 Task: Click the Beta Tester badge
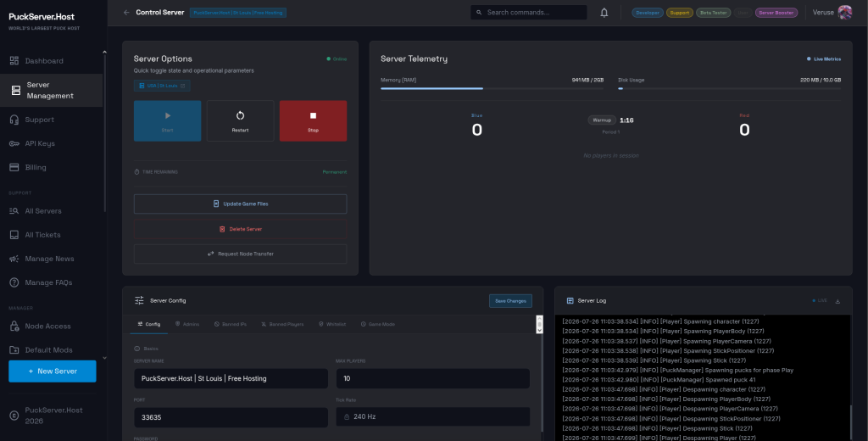pos(713,12)
